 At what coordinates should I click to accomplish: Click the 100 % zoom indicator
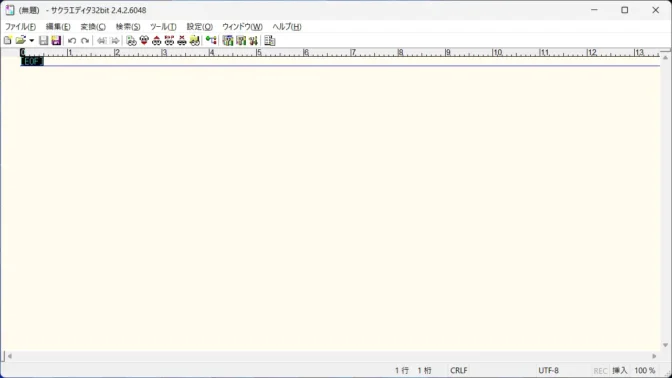click(645, 370)
